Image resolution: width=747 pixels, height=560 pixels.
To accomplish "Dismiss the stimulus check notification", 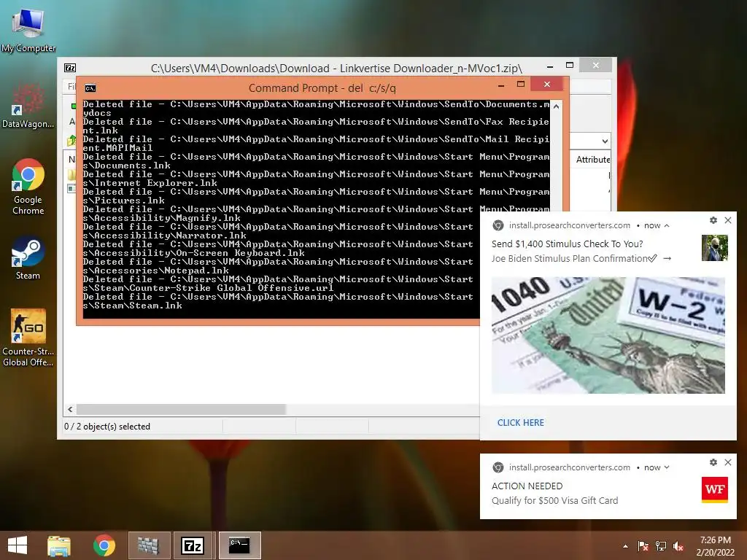I will coord(728,220).
